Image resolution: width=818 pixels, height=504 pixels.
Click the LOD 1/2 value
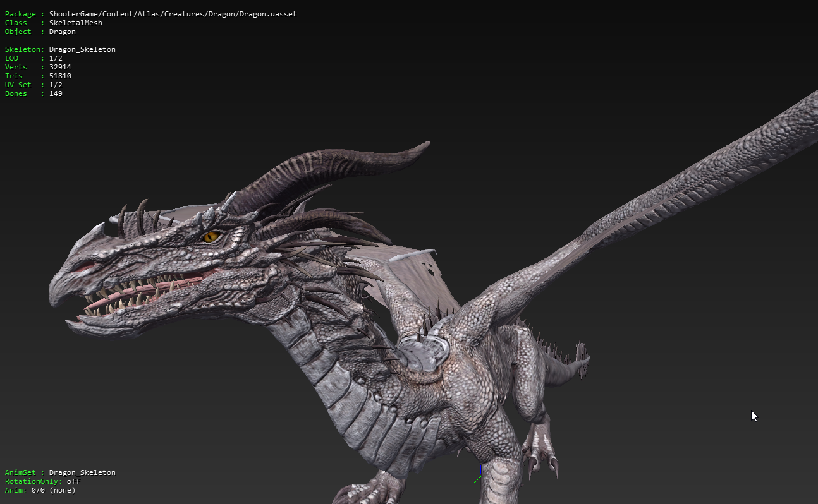click(56, 58)
